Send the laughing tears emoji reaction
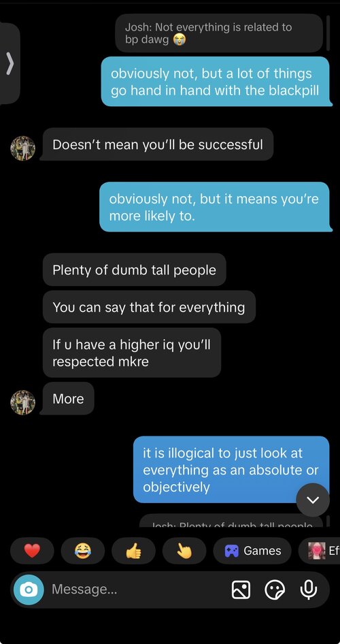The width and height of the screenshot is (340, 644). [83, 551]
